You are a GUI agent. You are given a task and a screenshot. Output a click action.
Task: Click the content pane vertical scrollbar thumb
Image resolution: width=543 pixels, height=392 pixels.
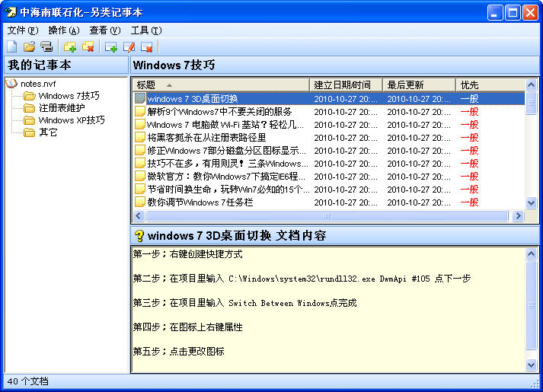(531, 305)
